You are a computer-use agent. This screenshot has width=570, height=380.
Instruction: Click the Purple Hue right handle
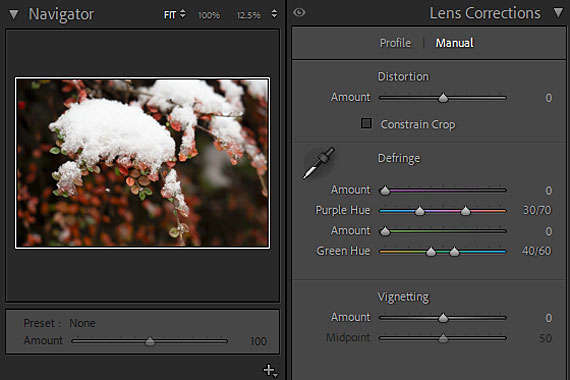[x=465, y=211]
